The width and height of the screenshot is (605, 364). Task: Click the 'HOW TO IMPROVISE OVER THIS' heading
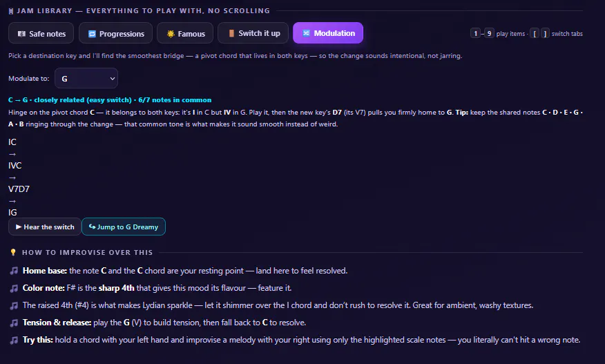[x=87, y=252]
